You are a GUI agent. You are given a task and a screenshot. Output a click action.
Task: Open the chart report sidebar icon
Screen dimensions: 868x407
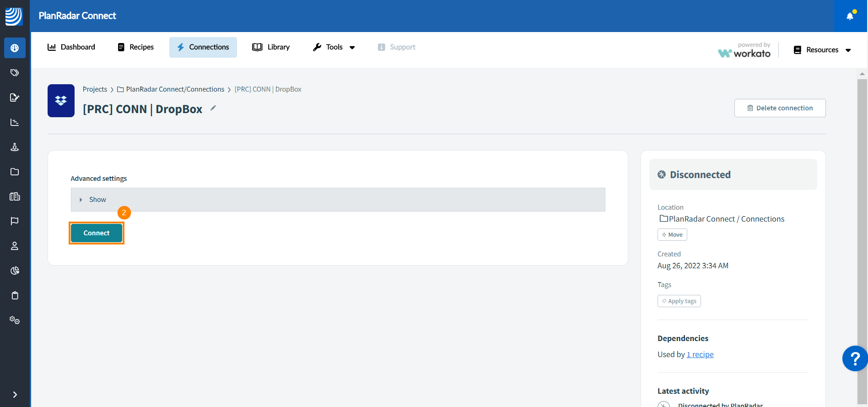pyautogui.click(x=15, y=122)
